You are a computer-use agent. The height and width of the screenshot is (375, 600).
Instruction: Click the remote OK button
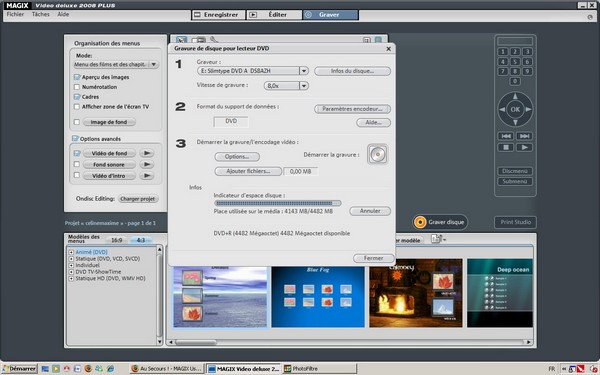tap(515, 109)
